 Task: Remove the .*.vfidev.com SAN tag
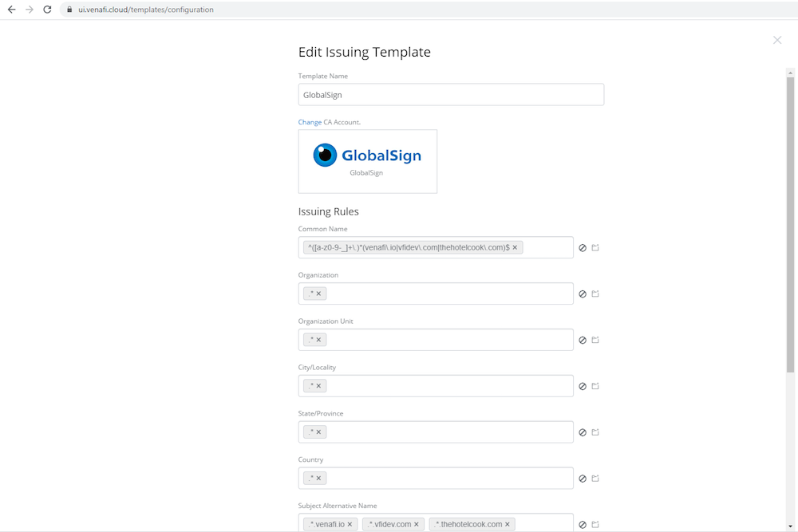tap(417, 524)
